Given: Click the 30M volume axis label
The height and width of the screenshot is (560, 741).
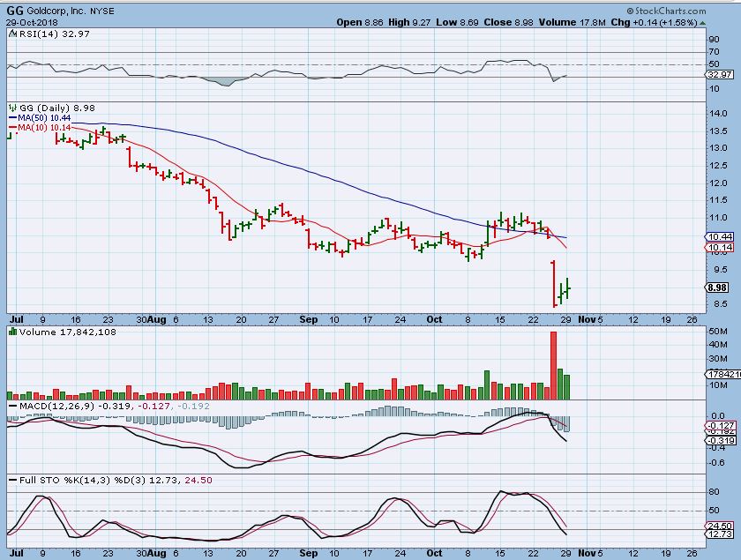Looking at the screenshot, I should click(x=717, y=359).
